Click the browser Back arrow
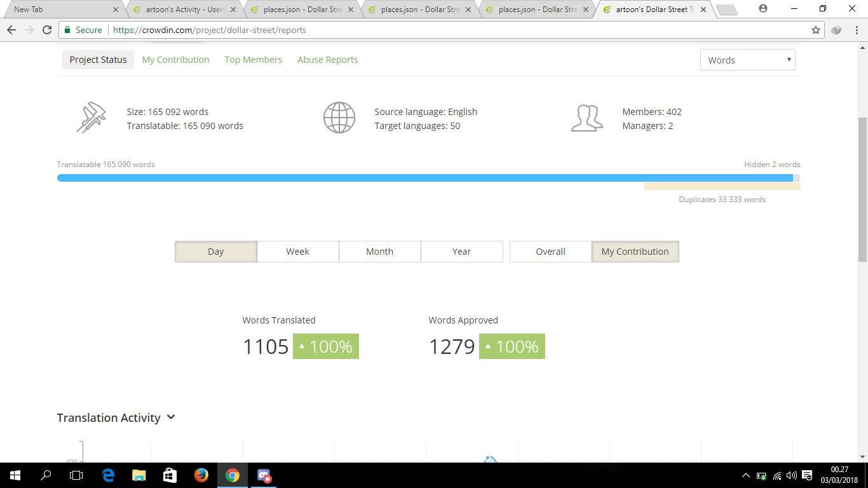The image size is (868, 488). (11, 30)
